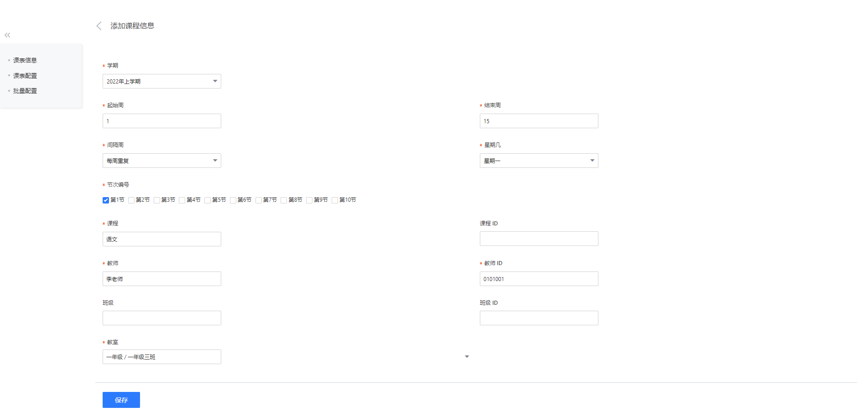Uncheck the 第1节 checkbox
The image size is (868, 412).
(x=106, y=200)
